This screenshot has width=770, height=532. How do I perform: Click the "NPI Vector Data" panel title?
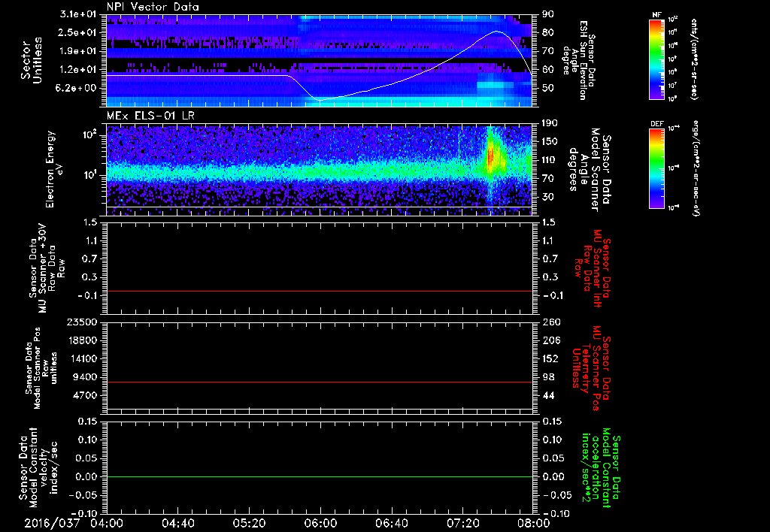(153, 7)
